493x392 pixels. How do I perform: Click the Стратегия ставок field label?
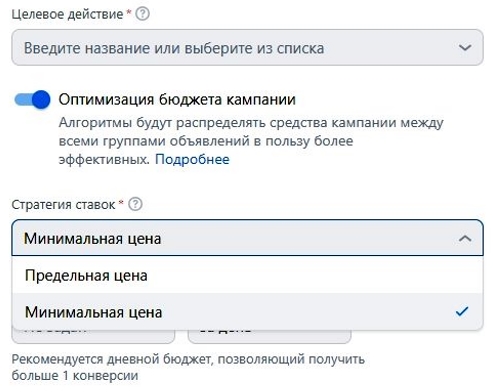coord(63,205)
